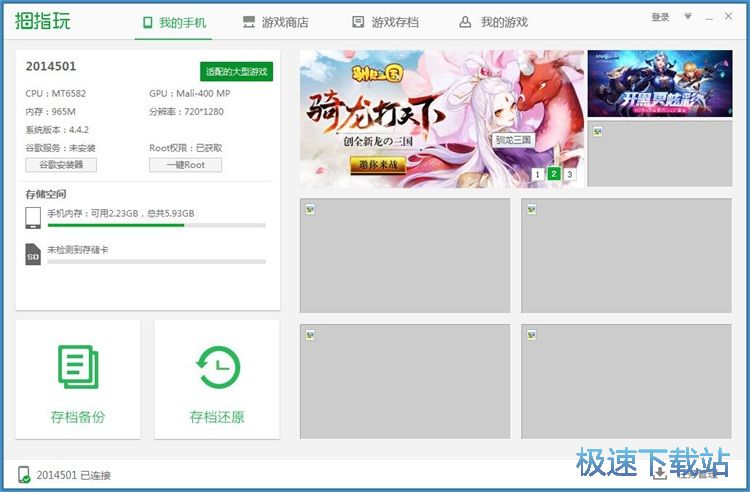This screenshot has height=492, width=750.
Task: Click the SD card icon
Action: 33,254
